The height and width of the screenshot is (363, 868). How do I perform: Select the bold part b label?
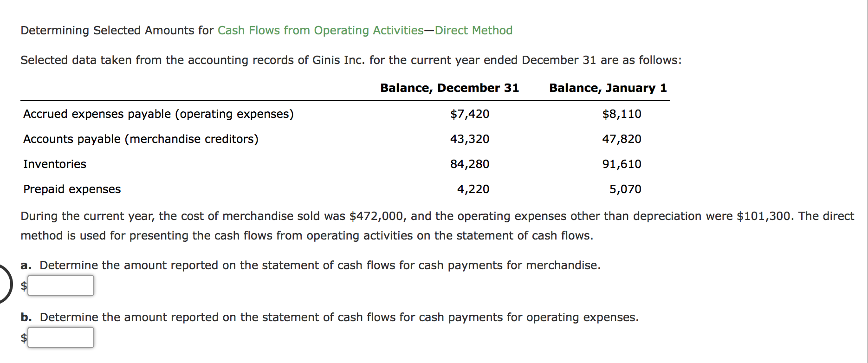[26, 318]
